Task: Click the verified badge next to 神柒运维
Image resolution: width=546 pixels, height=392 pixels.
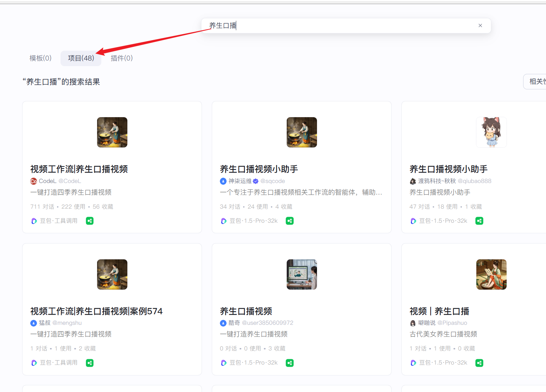Action: (x=256, y=181)
